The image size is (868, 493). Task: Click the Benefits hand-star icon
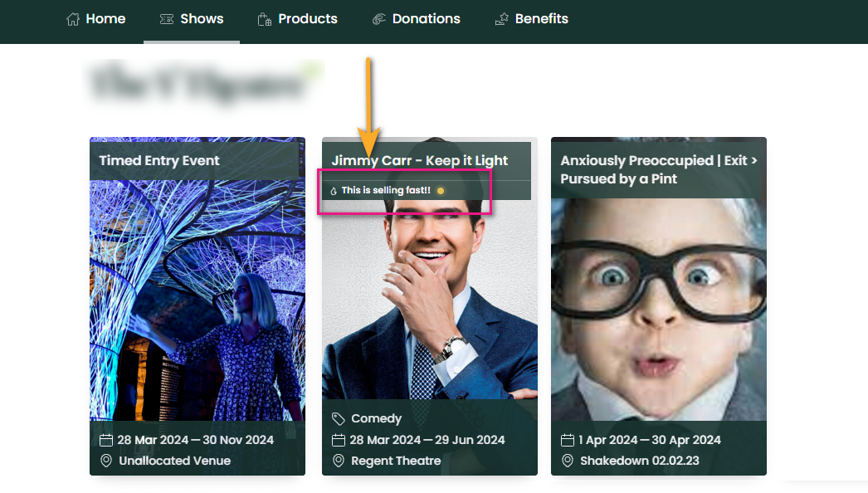click(x=501, y=19)
